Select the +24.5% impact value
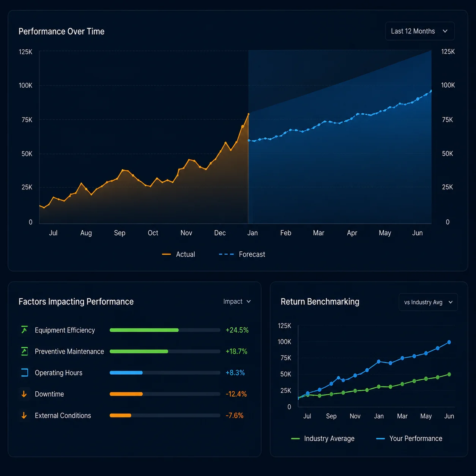Image resolution: width=476 pixels, height=476 pixels. coord(237,330)
